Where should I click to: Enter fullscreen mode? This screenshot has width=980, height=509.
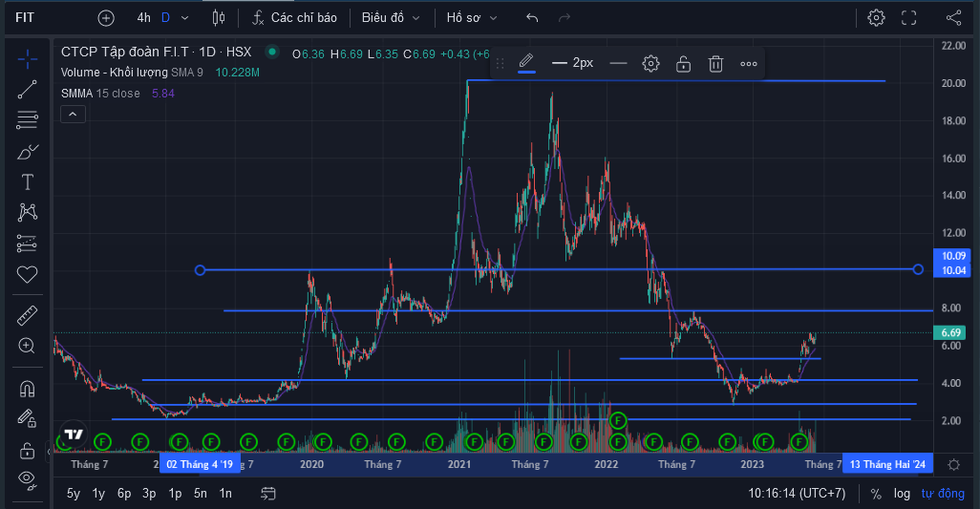pyautogui.click(x=908, y=18)
